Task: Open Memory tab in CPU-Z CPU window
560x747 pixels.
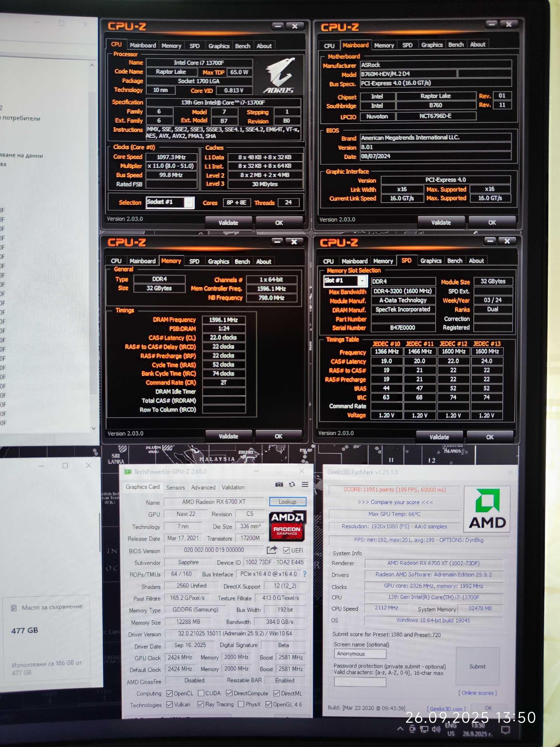Action: (171, 46)
